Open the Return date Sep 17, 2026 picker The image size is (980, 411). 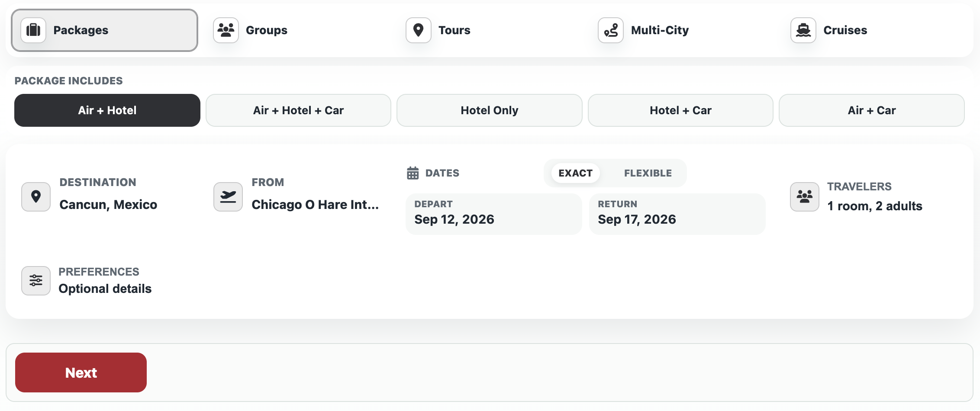tap(677, 214)
